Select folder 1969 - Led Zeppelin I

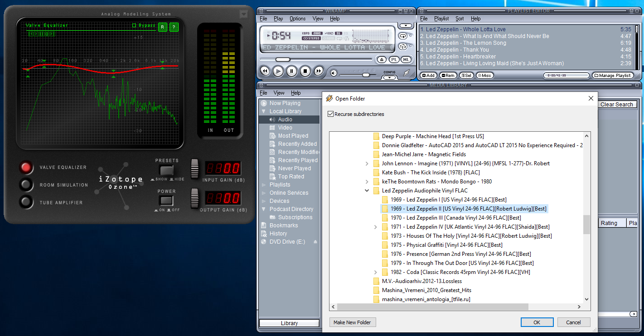coord(448,200)
